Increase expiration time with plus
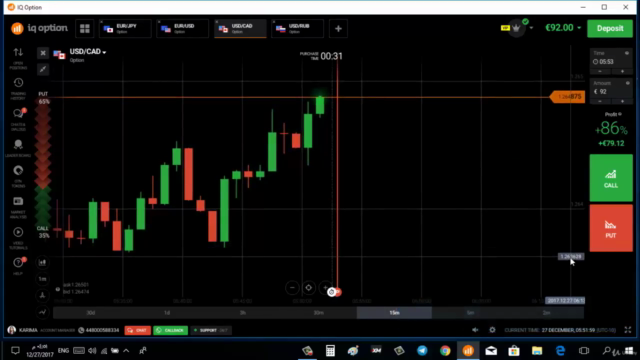640x360 pixels. pos(622,71)
